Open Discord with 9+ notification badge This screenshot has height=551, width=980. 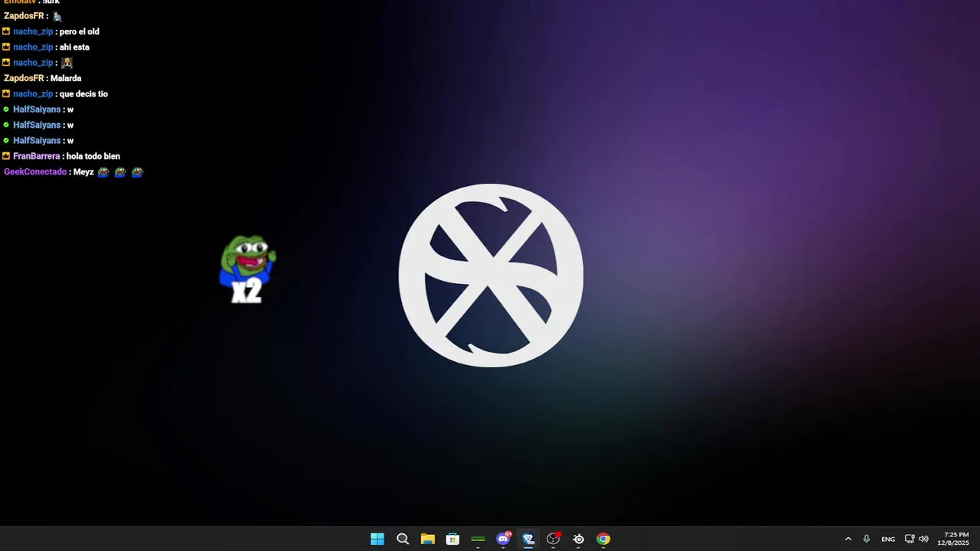503,539
